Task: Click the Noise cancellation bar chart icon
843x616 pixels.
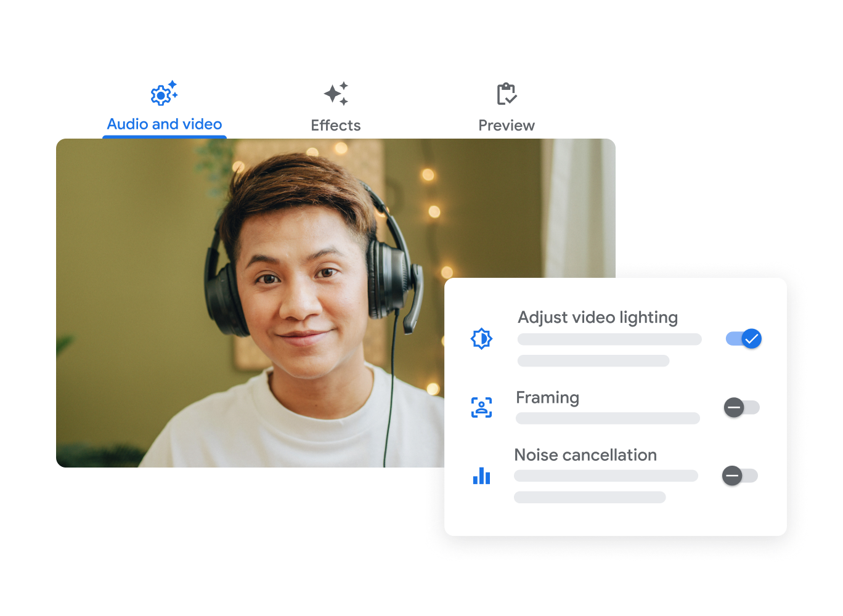Action: (481, 476)
